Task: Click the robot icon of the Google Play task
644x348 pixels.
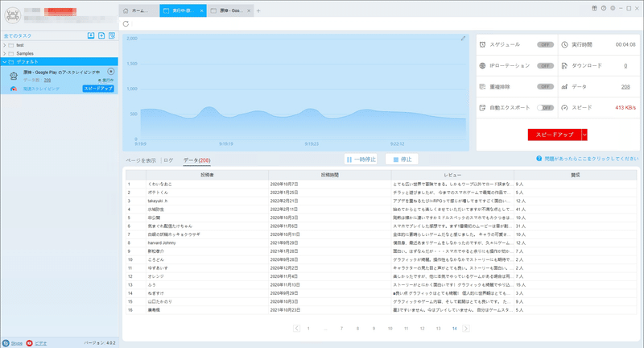Action: (x=14, y=76)
